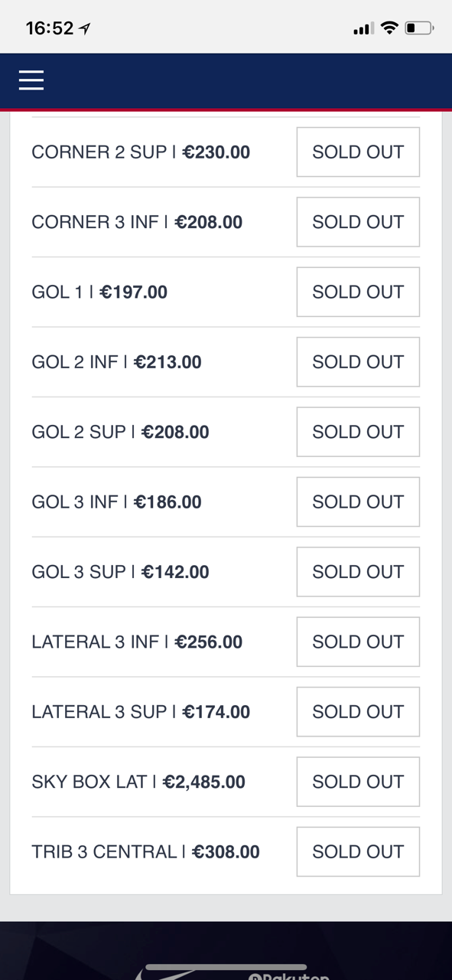This screenshot has height=980, width=452.
Task: Click SOLD OUT button for GOL 2 INF
Action: click(358, 362)
